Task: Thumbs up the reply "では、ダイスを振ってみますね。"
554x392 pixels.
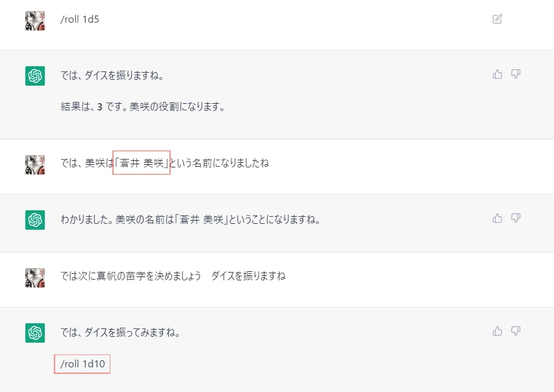Action: click(x=497, y=331)
